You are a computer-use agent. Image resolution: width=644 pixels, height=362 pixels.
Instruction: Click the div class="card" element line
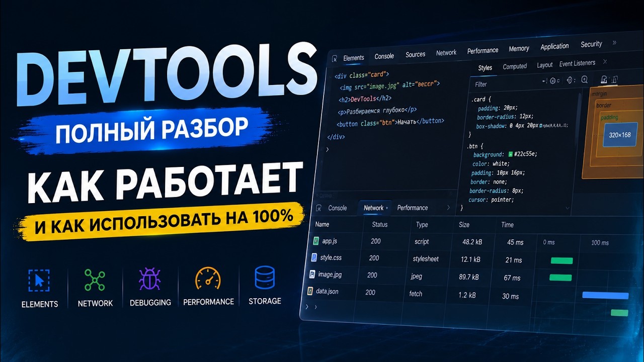tap(362, 75)
